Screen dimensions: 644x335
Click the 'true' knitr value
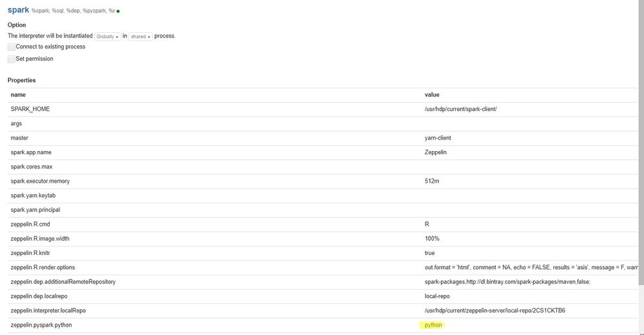pos(429,253)
